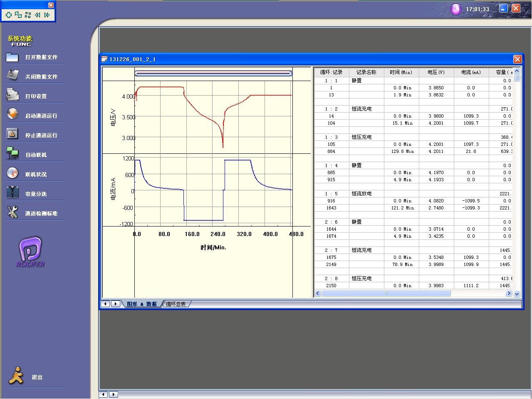Click the 电压(V) column header
Screen dimensions: 532x399
coord(436,72)
